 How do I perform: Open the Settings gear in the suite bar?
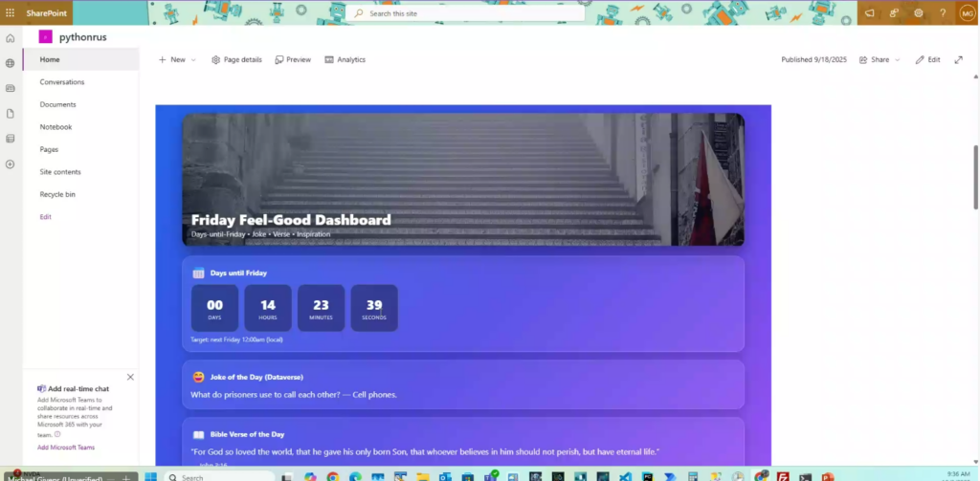pyautogui.click(x=918, y=13)
